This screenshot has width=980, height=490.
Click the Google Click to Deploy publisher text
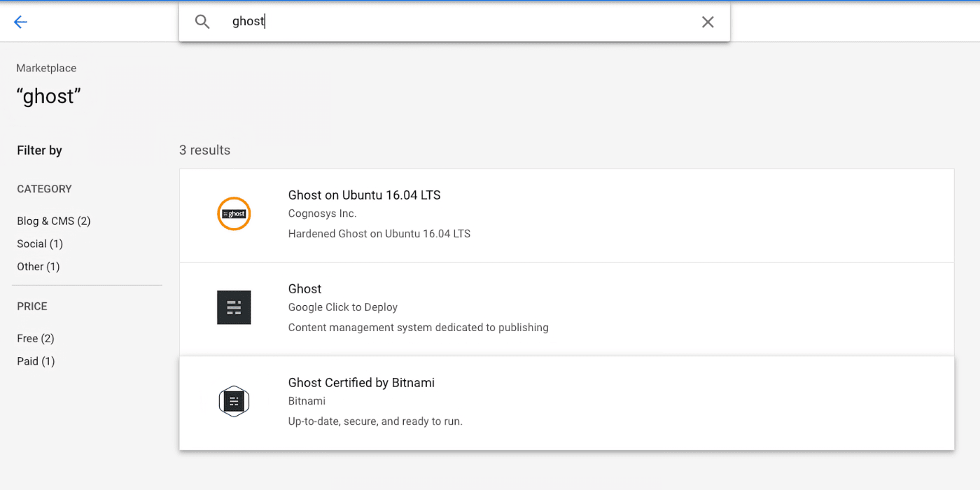(343, 307)
